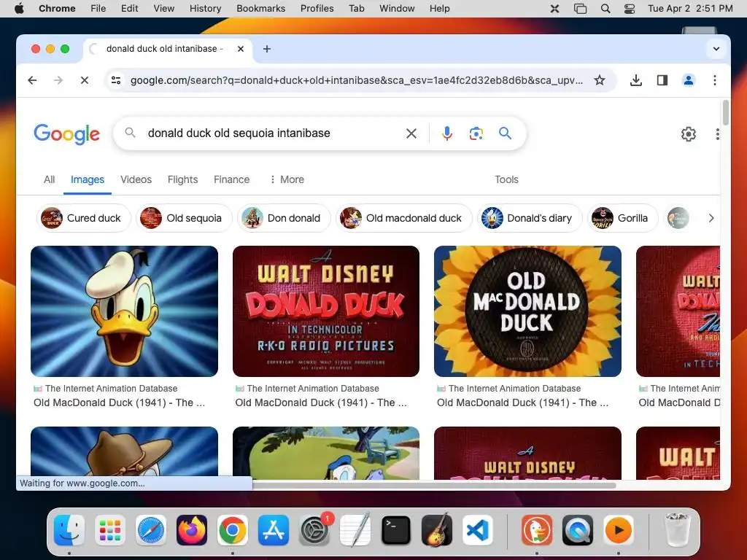Launch Firefox from the dock
The height and width of the screenshot is (560, 747).
pos(192,530)
